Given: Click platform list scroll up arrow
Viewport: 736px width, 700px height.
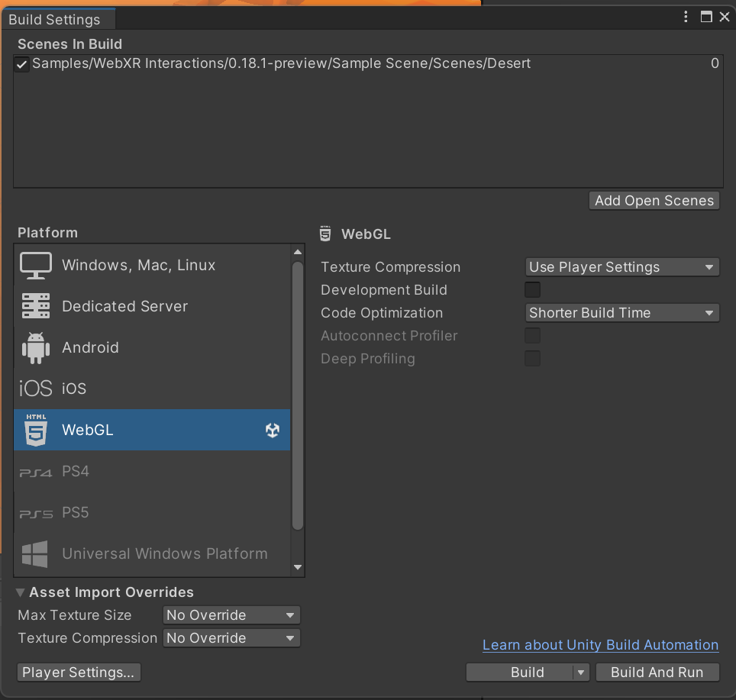Looking at the screenshot, I should (298, 252).
